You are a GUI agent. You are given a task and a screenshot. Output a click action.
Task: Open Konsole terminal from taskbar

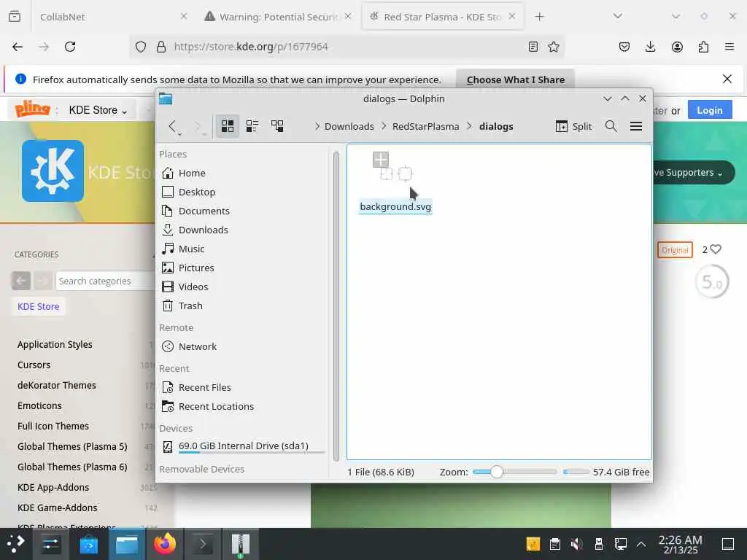202,544
